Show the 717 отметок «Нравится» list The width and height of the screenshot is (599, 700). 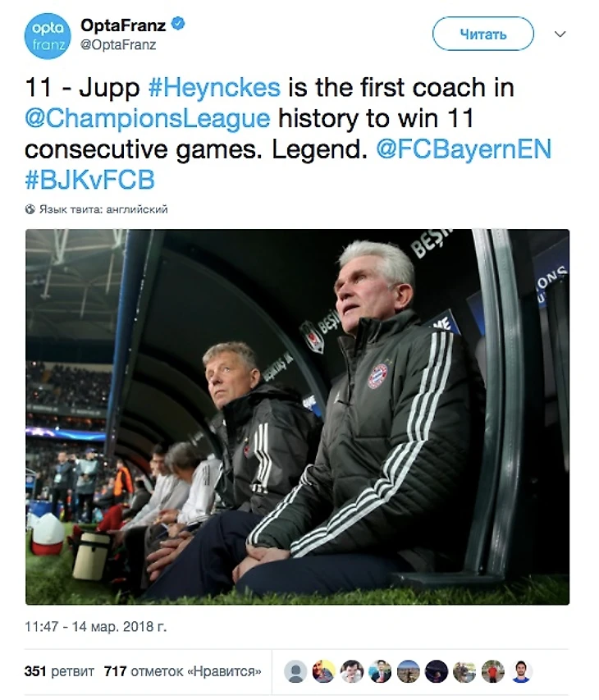(x=183, y=671)
